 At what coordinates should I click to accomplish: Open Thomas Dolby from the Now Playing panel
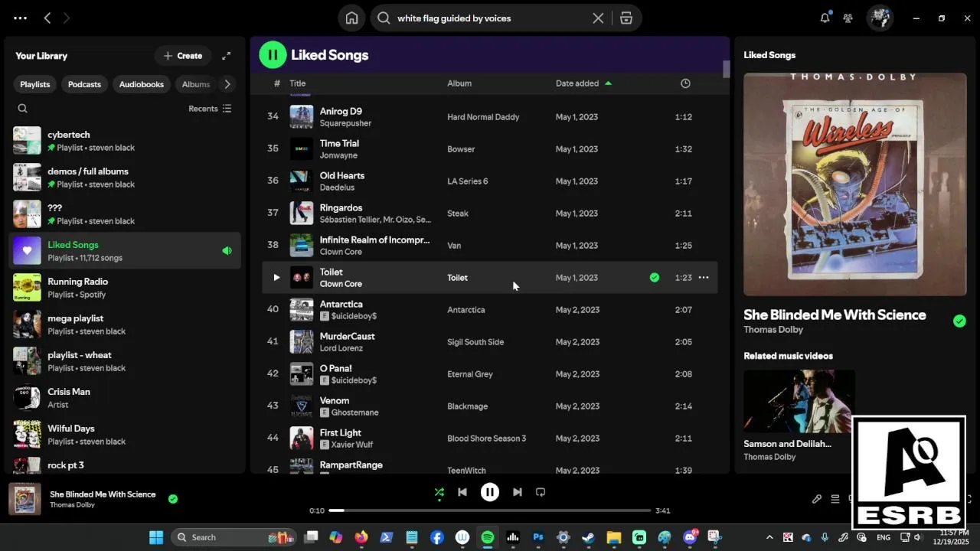[x=773, y=330]
